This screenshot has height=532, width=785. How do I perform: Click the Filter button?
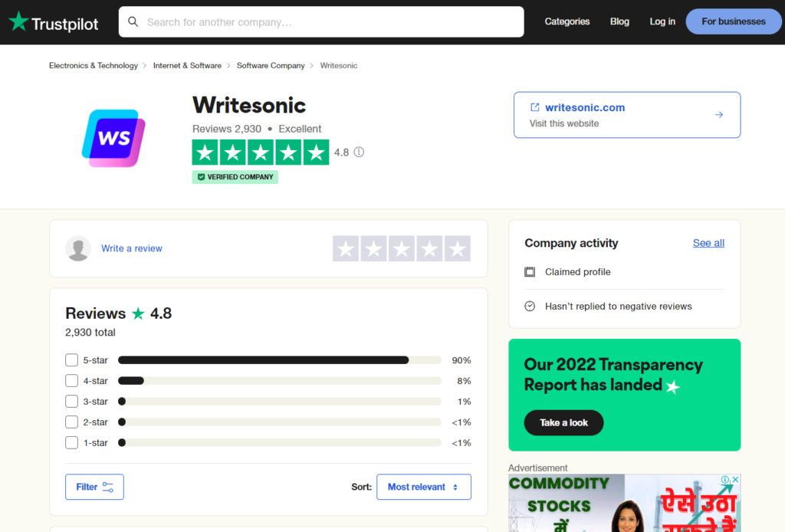[x=94, y=487]
